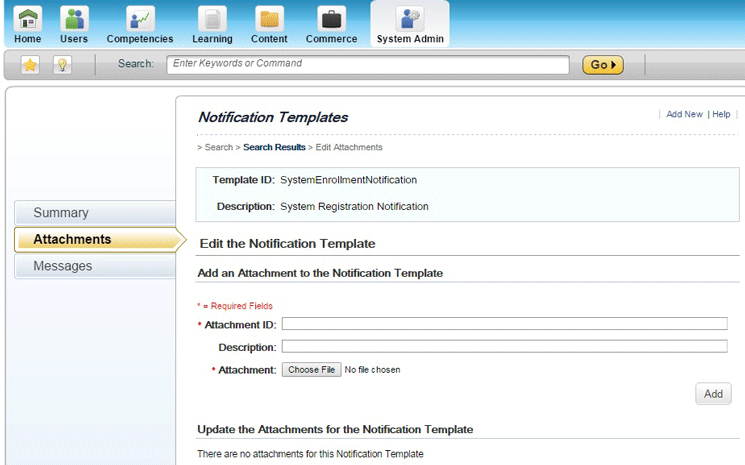Open the Users module icon
745x465 pixels.
(x=74, y=19)
